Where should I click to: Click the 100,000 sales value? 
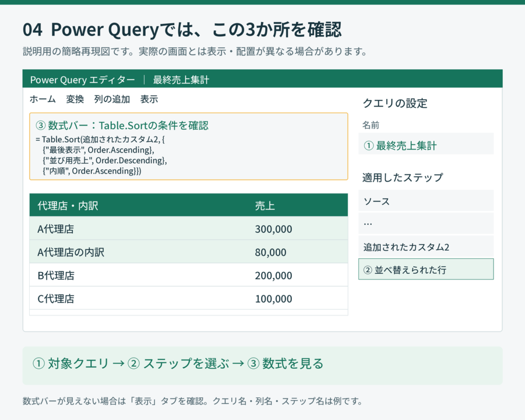274,298
